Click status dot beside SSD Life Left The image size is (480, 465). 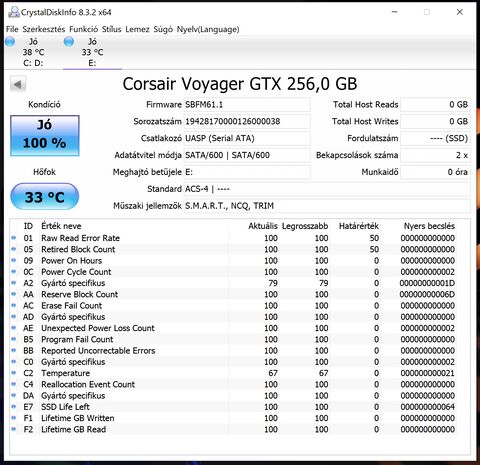pyautogui.click(x=14, y=407)
